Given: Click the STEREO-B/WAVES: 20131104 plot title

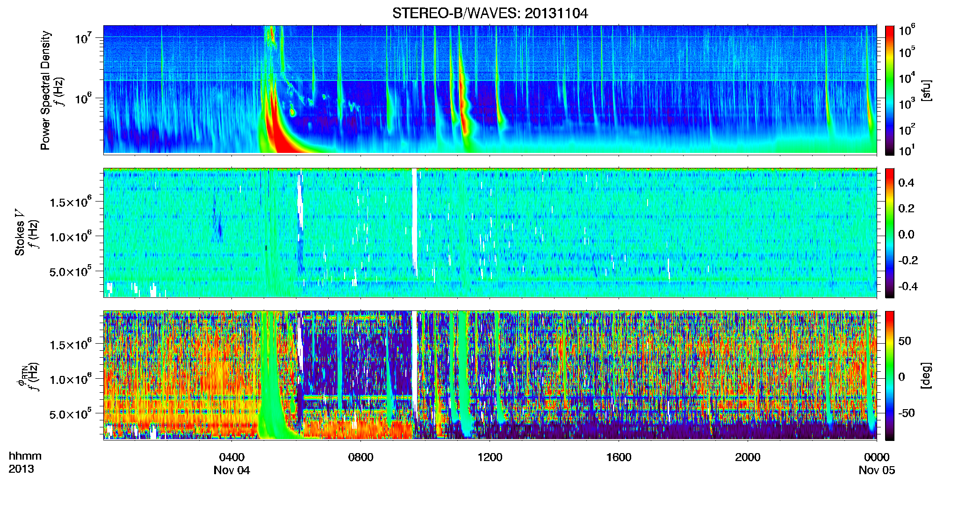Looking at the screenshot, I should [490, 13].
